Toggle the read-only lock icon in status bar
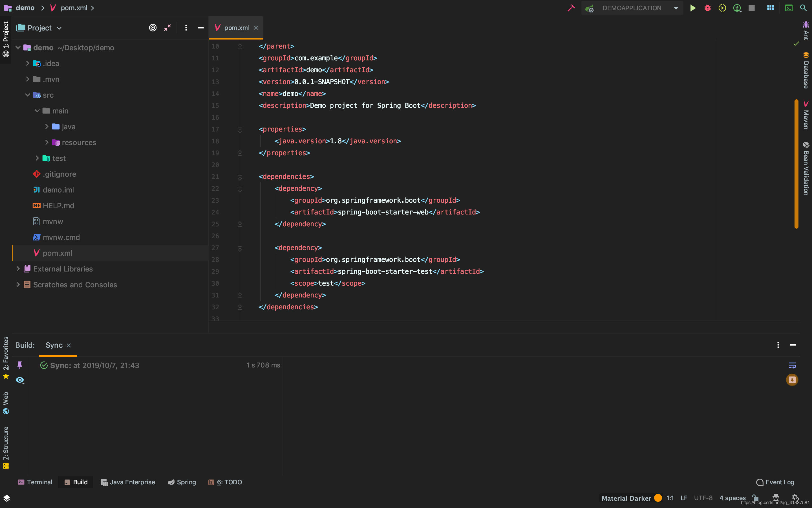 tap(755, 498)
